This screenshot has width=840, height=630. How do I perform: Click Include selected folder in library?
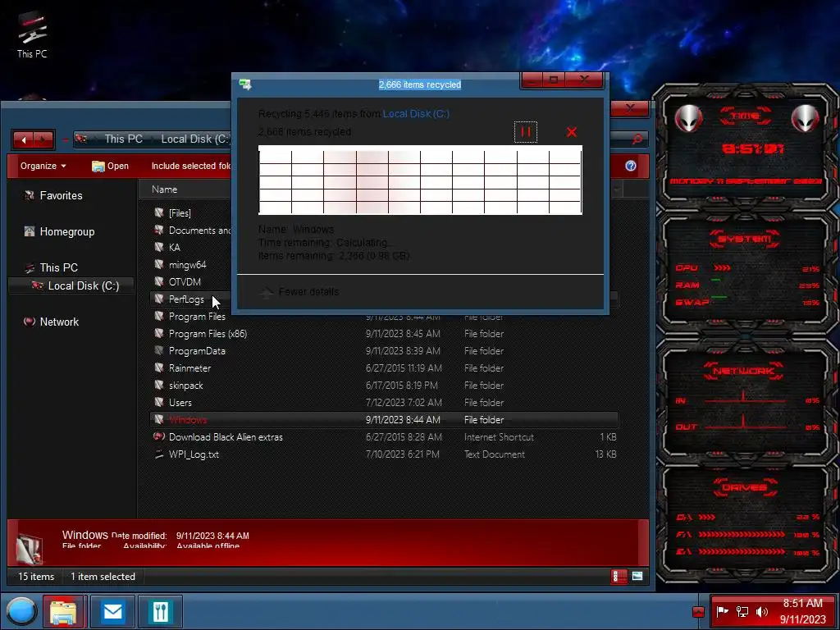(x=190, y=166)
